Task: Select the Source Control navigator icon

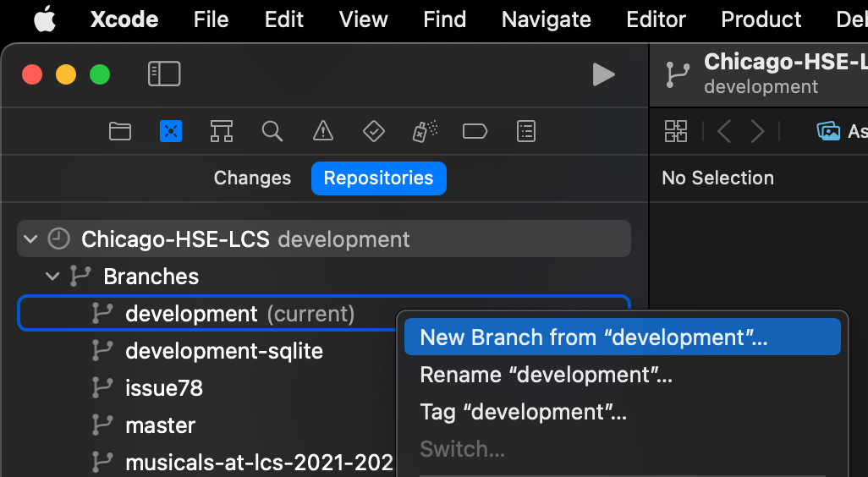Action: (x=171, y=131)
